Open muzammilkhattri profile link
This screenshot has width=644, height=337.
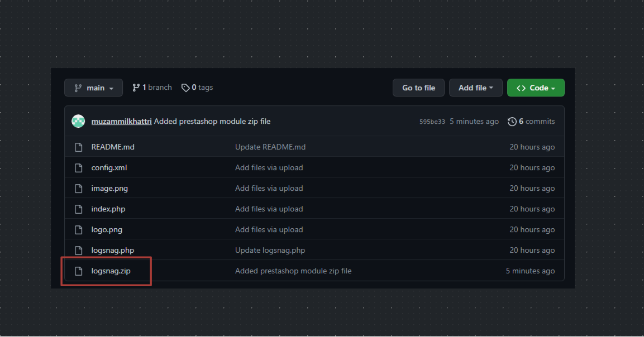click(x=121, y=122)
